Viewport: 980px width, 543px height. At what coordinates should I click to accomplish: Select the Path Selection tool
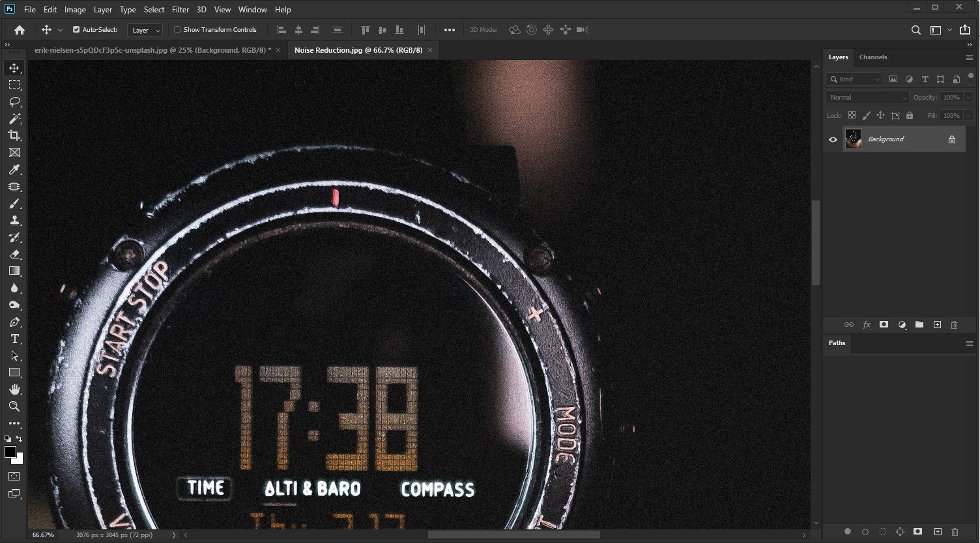click(14, 356)
